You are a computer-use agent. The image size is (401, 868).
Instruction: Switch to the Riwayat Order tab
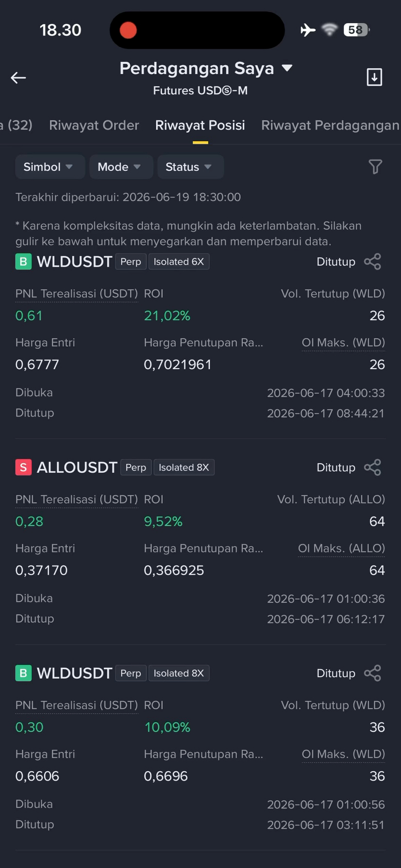[94, 125]
